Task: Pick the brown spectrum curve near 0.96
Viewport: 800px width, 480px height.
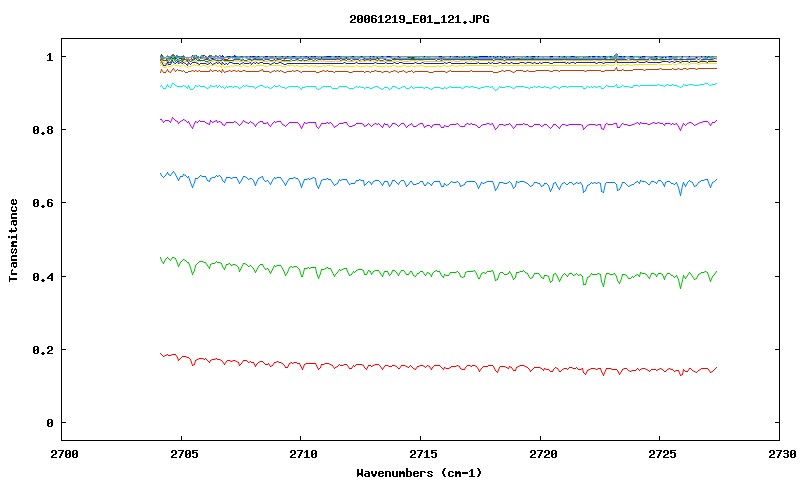Action: point(439,71)
